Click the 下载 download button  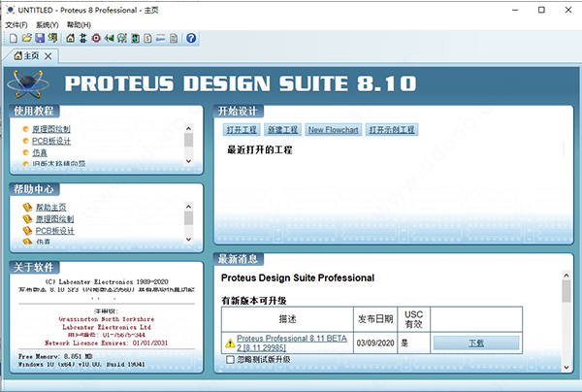(x=476, y=343)
